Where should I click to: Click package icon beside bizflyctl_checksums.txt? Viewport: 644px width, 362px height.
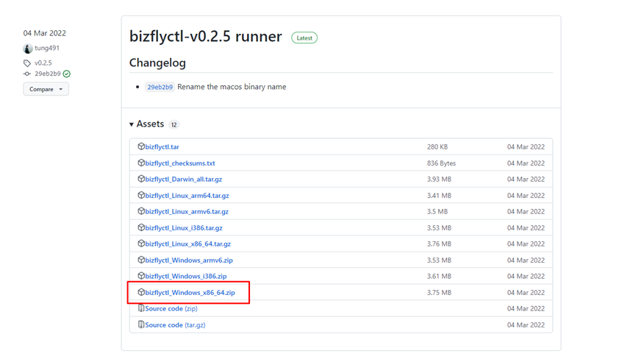[141, 163]
